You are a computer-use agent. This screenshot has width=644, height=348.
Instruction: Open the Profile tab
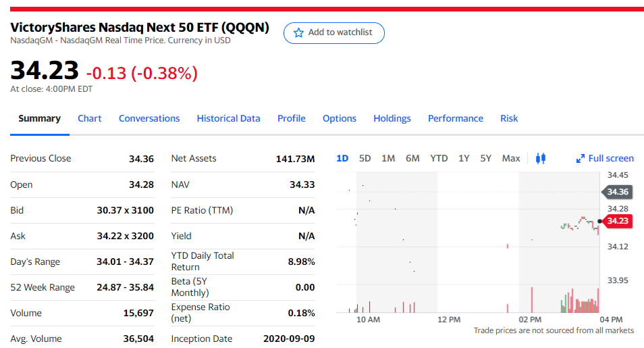(291, 118)
